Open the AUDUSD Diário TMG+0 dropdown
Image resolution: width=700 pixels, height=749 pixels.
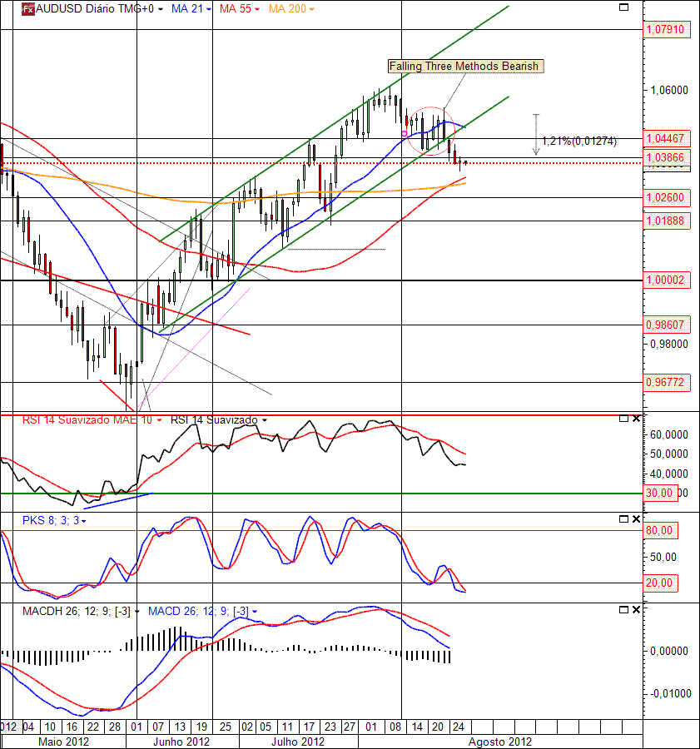(x=160, y=9)
